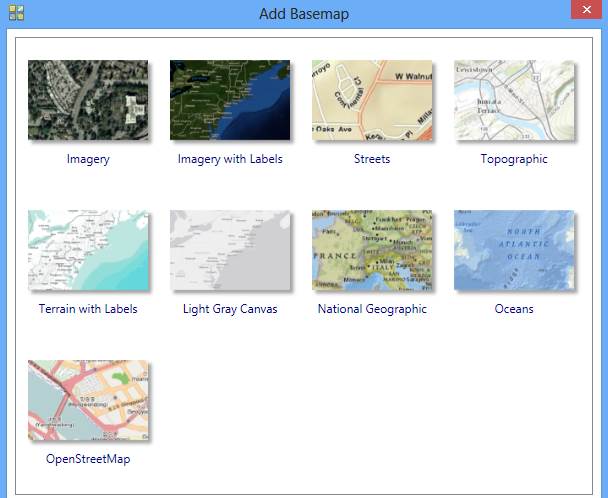Click the "Topographic" text label

(514, 159)
